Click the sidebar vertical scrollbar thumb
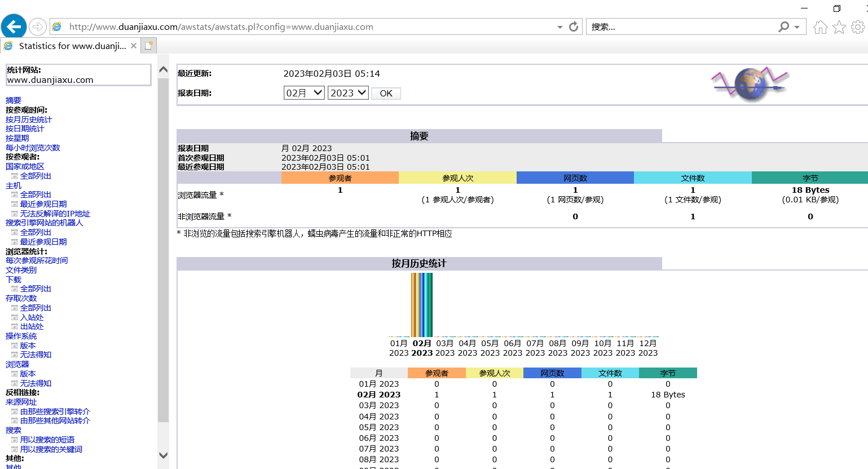 coord(164,250)
